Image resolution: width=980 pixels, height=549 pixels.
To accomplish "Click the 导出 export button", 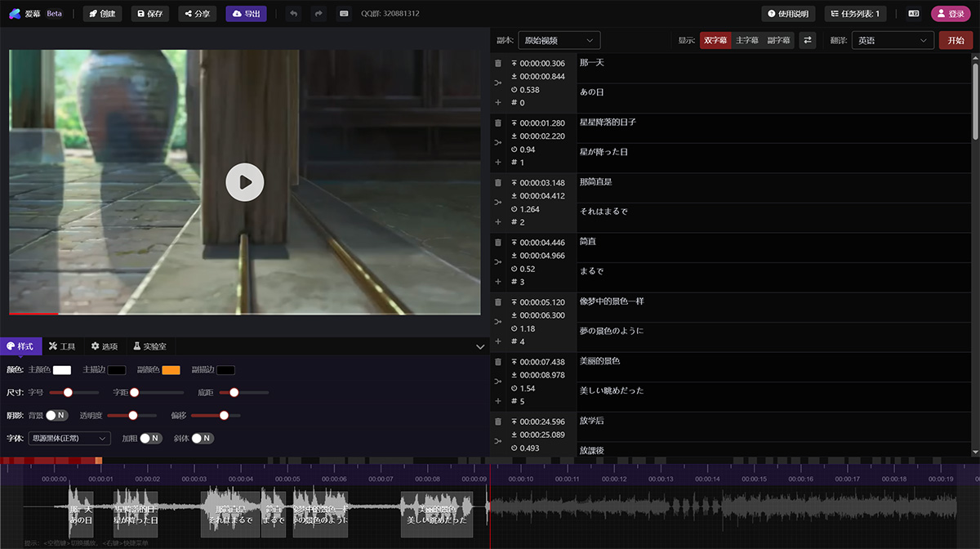I will tap(246, 14).
